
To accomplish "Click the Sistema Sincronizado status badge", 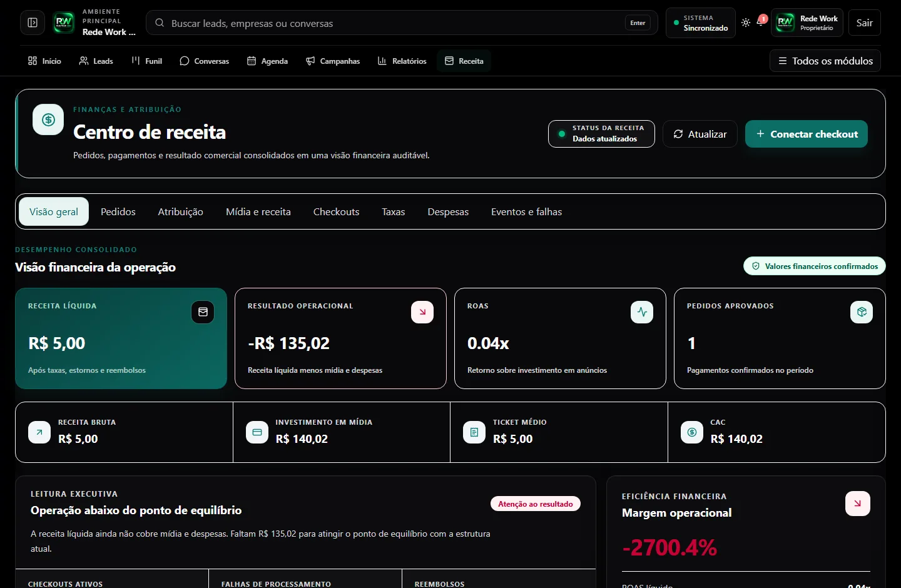I will [700, 23].
